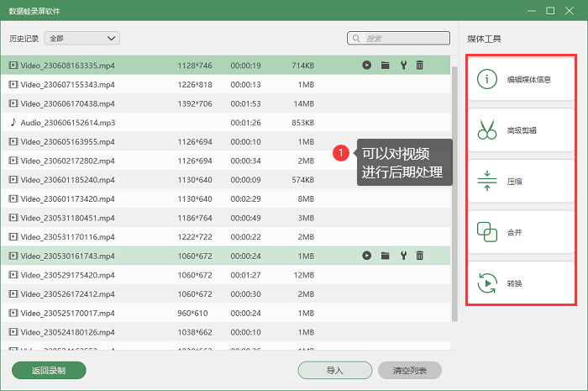Expand the 历史记录 全部 dropdown

pos(82,39)
